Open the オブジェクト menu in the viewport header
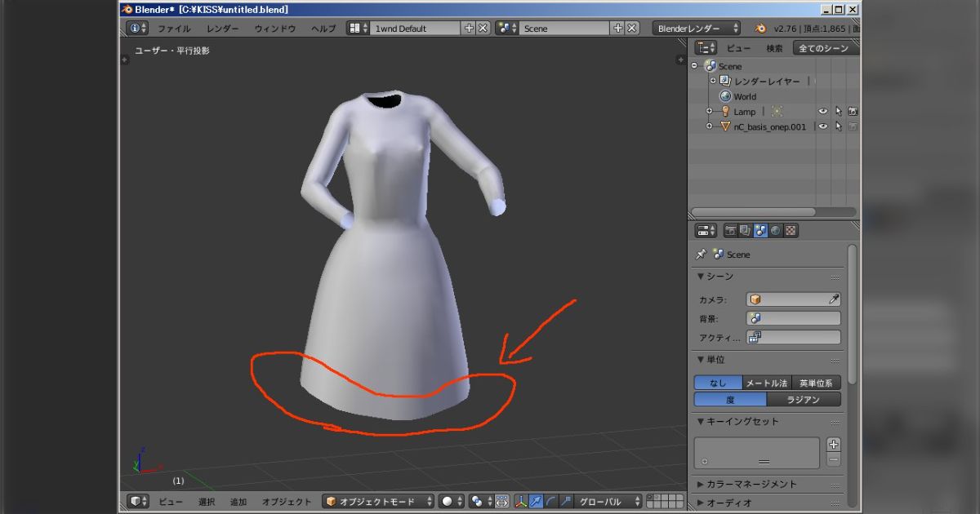 (286, 501)
